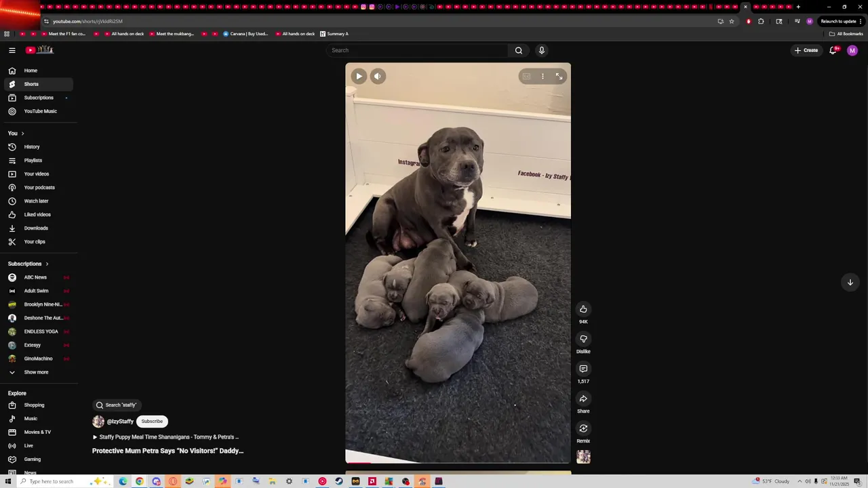The image size is (868, 488).
Task: Click the Create button
Action: click(806, 50)
